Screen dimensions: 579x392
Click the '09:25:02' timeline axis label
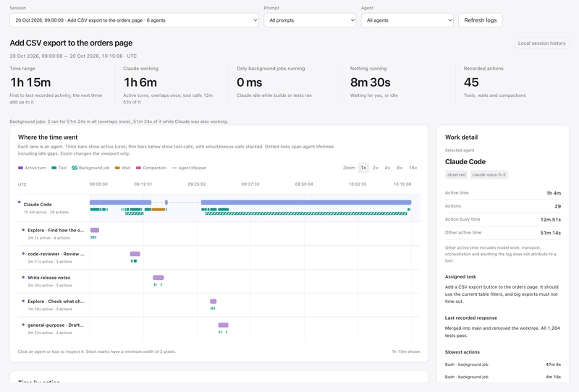tap(196, 184)
